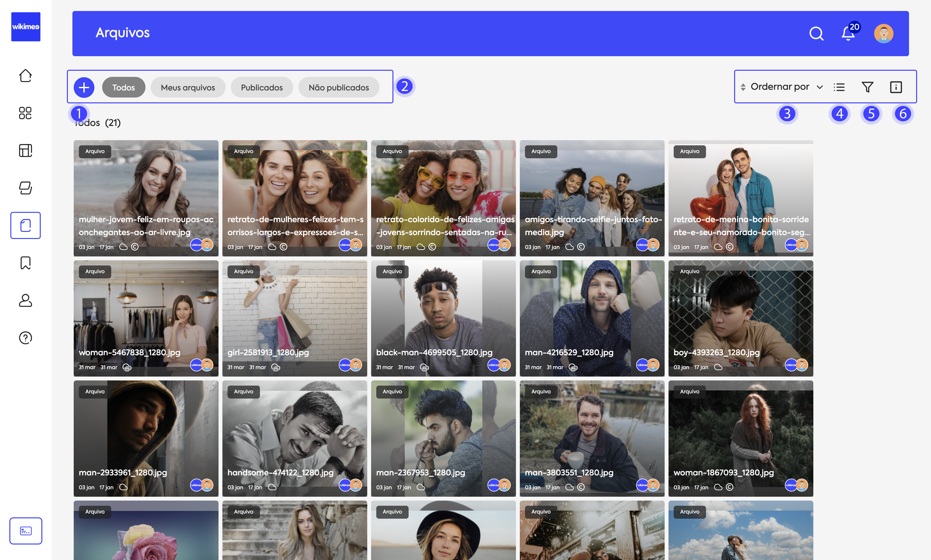Open the notifications bell with 20 badge
Viewport: 931px width, 560px height.
(x=848, y=34)
